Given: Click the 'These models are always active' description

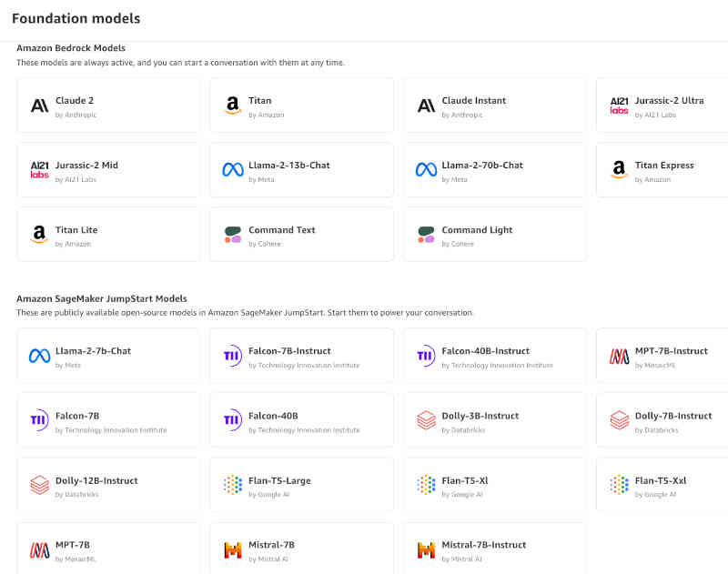Looking at the screenshot, I should click(x=180, y=62).
